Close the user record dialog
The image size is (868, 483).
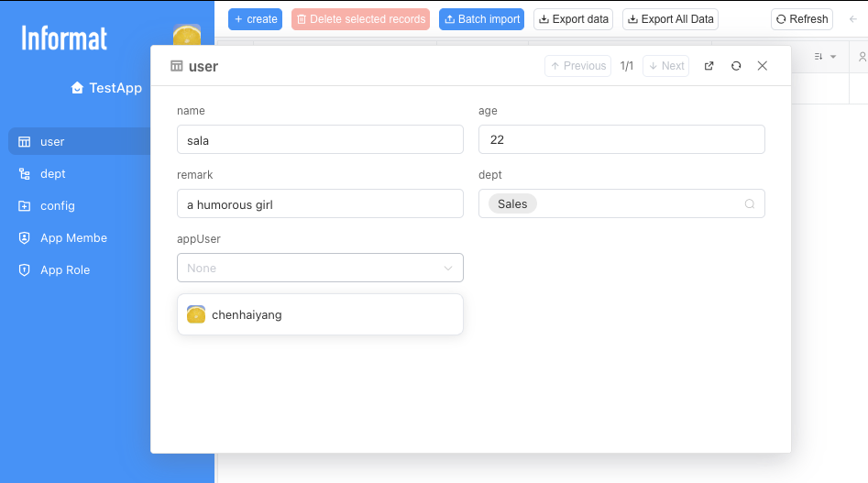tap(763, 66)
